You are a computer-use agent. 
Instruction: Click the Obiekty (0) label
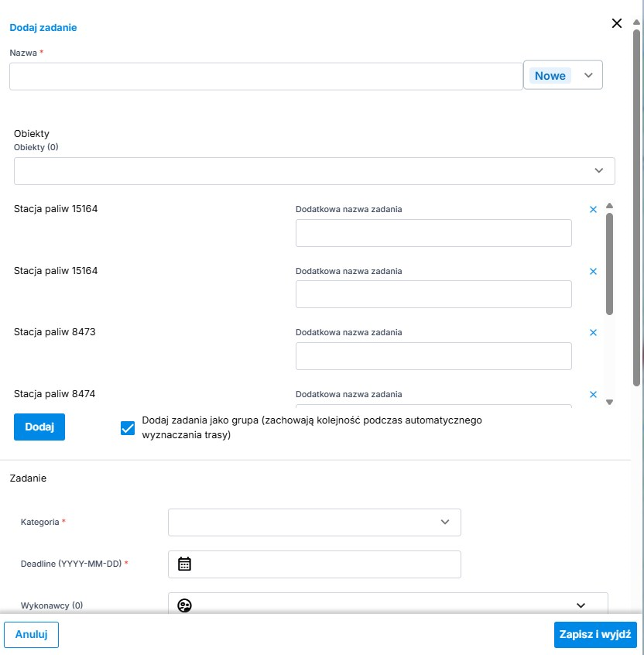[x=36, y=147]
